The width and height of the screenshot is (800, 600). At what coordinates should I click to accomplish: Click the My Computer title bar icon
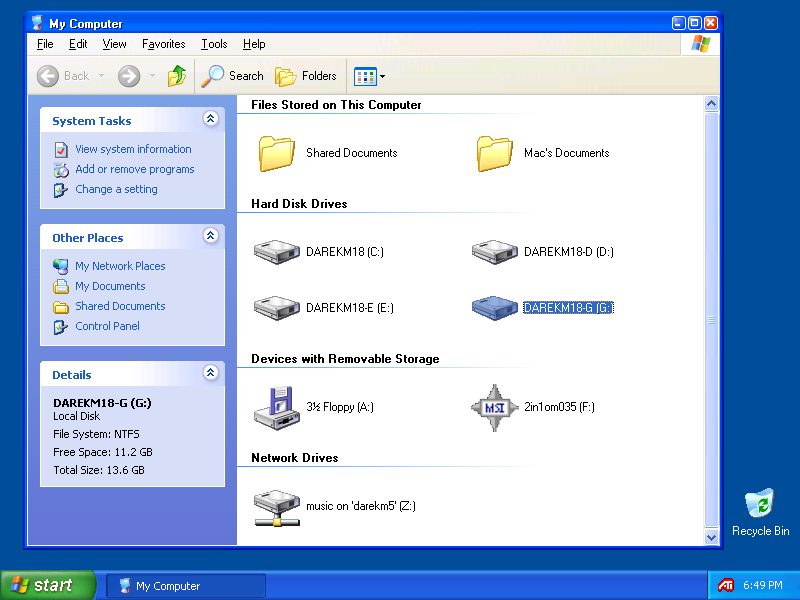click(37, 23)
